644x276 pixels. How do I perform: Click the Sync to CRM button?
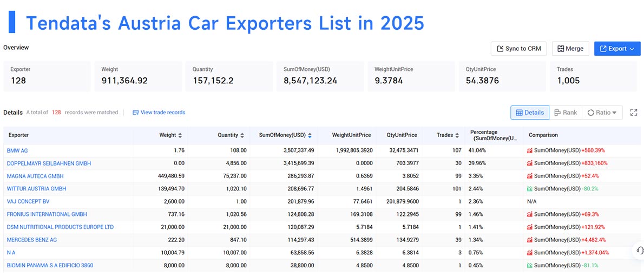pos(519,49)
